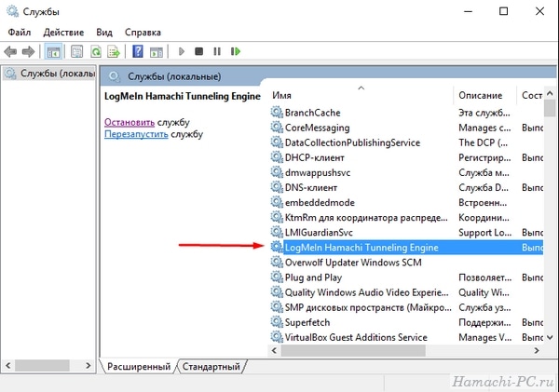Click gear icon next to BranchCache

[x=277, y=113]
